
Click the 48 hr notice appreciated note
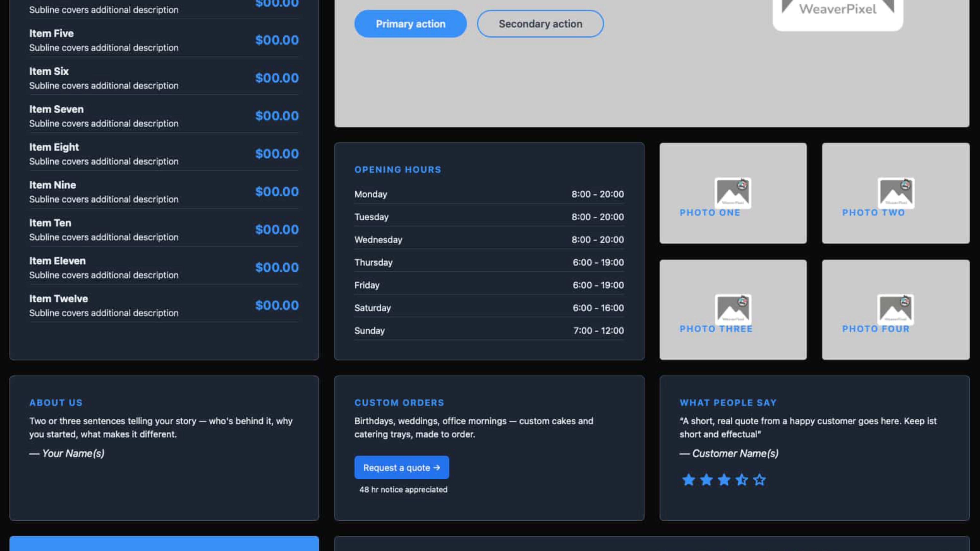click(x=403, y=490)
